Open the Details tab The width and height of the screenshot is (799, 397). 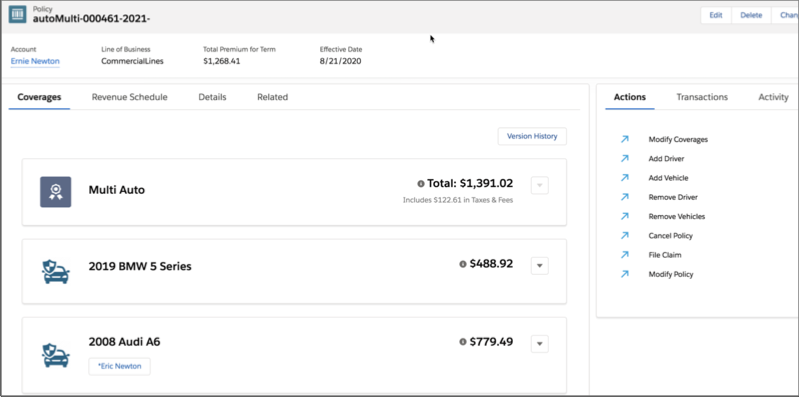click(x=212, y=97)
